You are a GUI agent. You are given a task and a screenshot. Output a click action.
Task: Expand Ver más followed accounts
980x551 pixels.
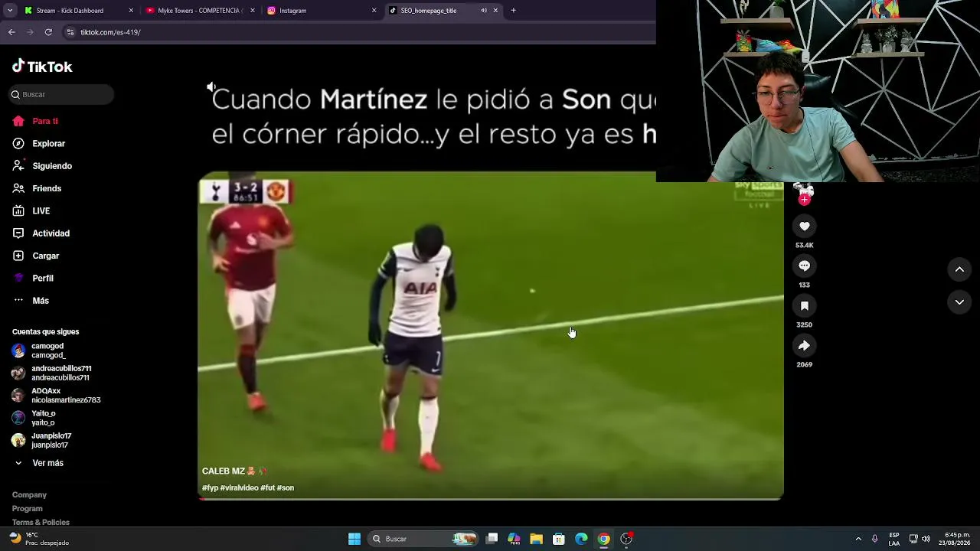coord(39,463)
